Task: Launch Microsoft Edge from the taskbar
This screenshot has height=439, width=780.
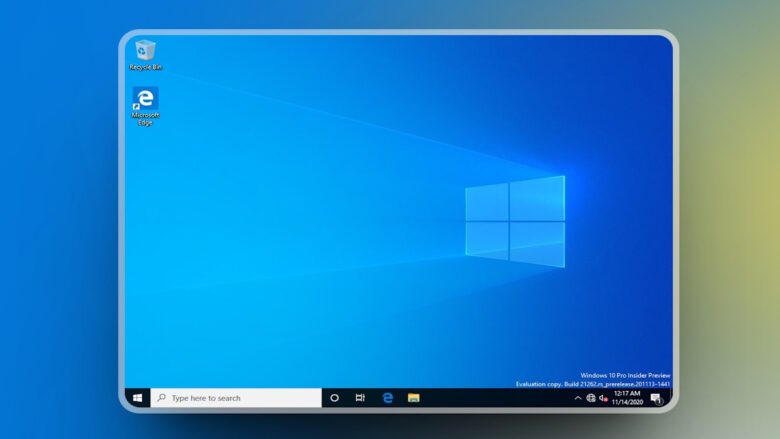Action: (387, 398)
